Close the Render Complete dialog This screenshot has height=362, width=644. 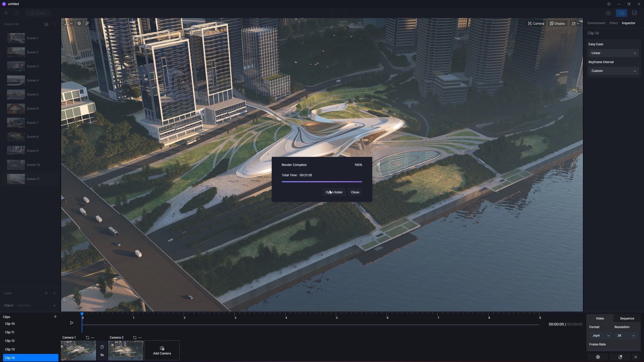pyautogui.click(x=355, y=192)
